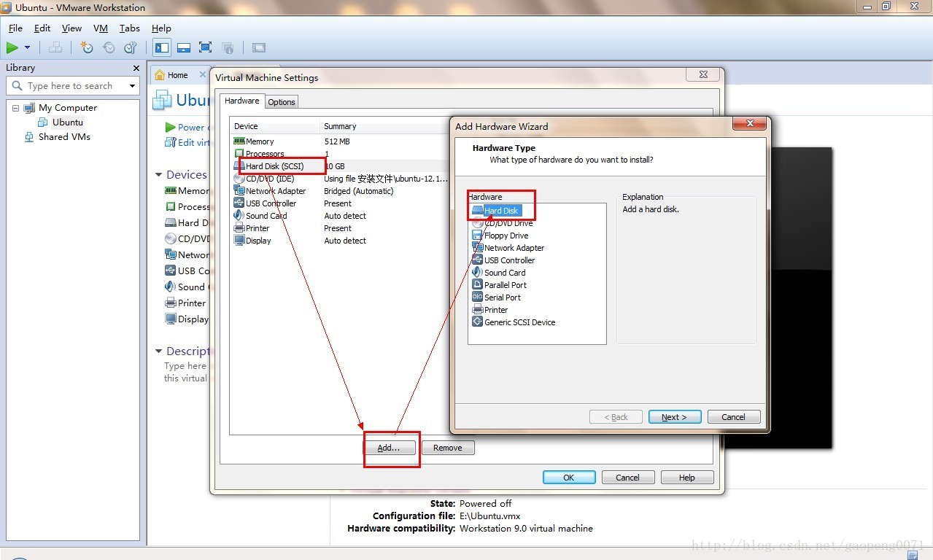The height and width of the screenshot is (560, 933).
Task: Switch to the Options tab in settings
Action: coord(282,102)
